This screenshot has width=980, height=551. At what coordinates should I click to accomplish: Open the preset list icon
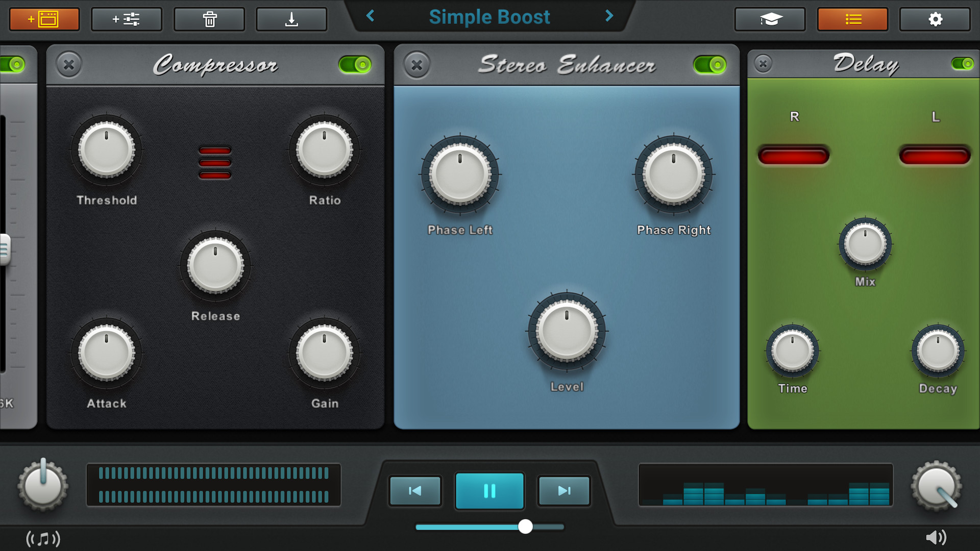tap(853, 19)
